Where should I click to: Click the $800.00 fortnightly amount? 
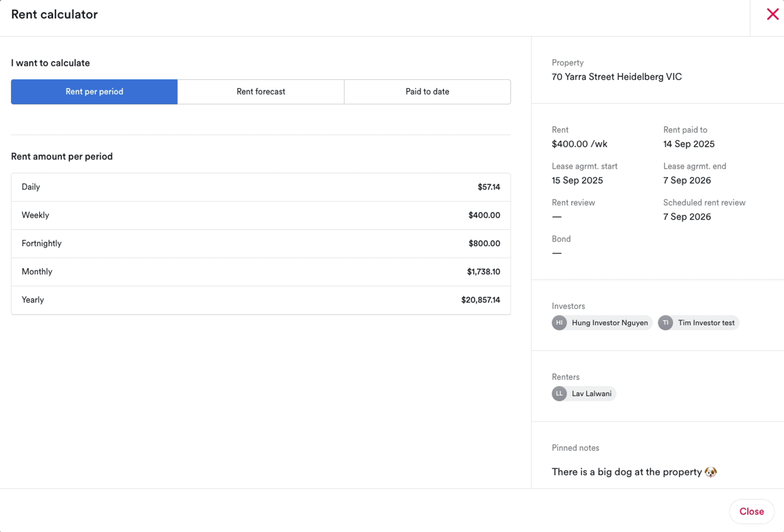point(484,243)
